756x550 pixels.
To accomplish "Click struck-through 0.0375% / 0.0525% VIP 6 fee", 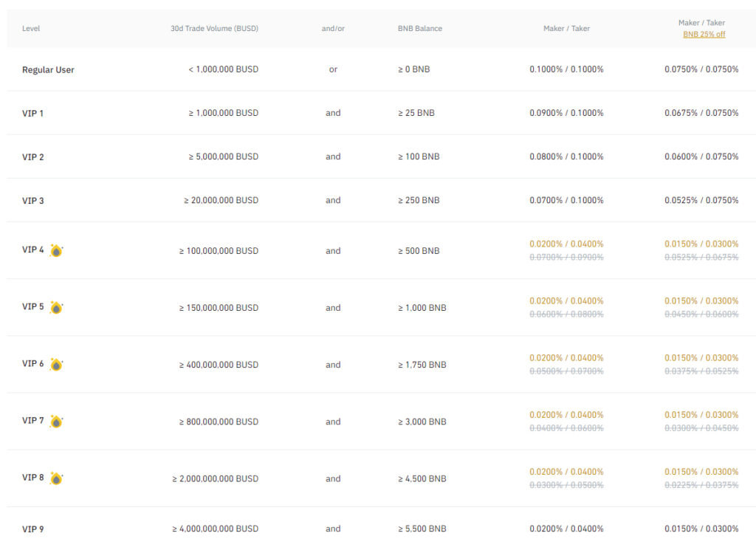I will [701, 371].
